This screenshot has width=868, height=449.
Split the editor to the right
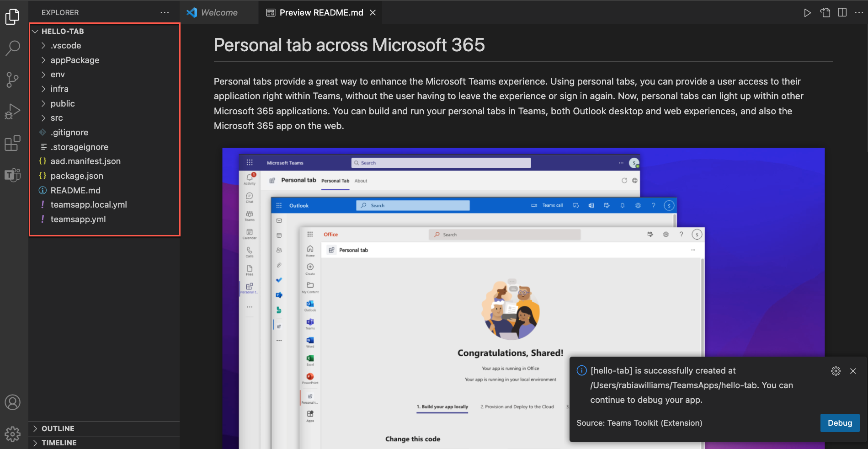coord(842,13)
